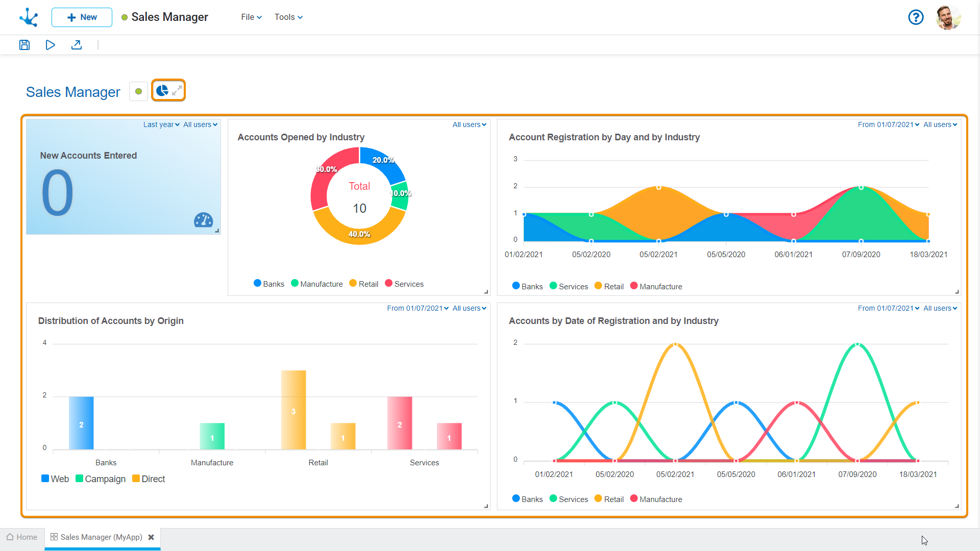Select the pie chart dashboard icon
Viewport: 980px width, 551px height.
(x=162, y=91)
